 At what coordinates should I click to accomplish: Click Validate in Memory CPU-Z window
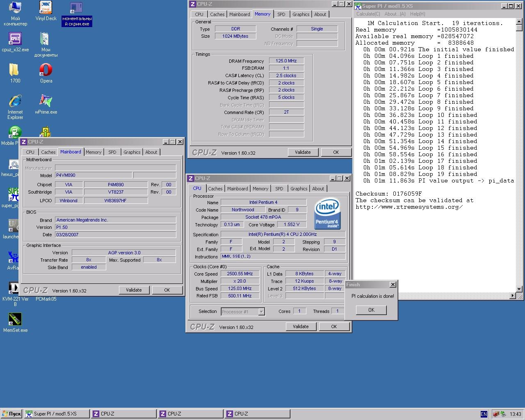click(303, 152)
